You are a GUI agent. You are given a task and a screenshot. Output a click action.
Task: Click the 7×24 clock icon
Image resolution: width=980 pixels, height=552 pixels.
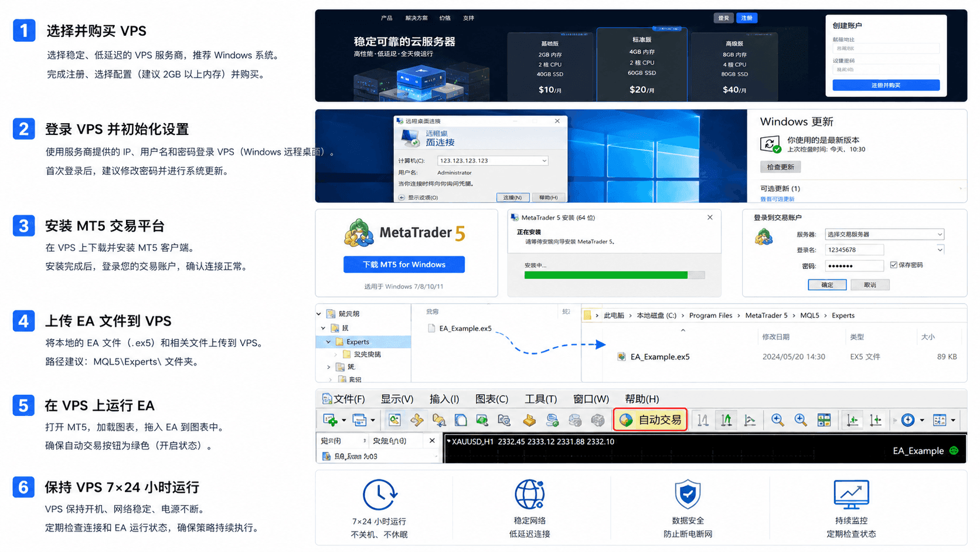point(379,495)
